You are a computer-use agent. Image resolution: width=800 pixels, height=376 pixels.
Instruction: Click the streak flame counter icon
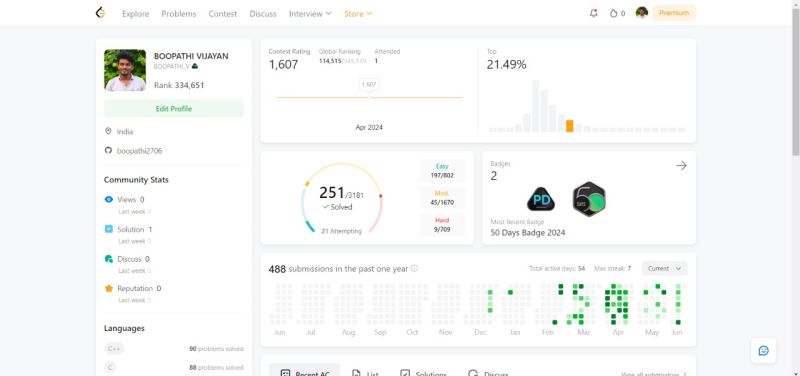click(613, 13)
